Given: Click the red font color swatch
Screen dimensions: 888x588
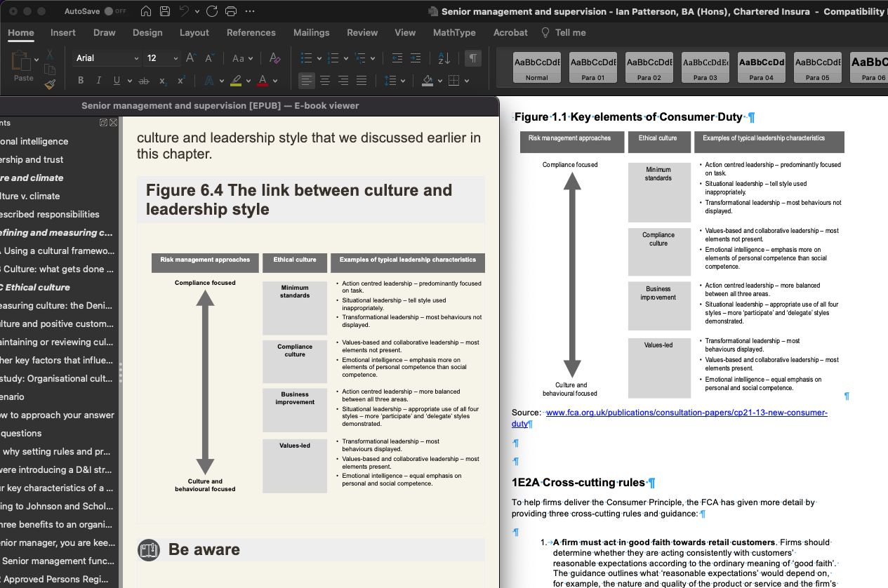Looking at the screenshot, I should coord(263,81).
